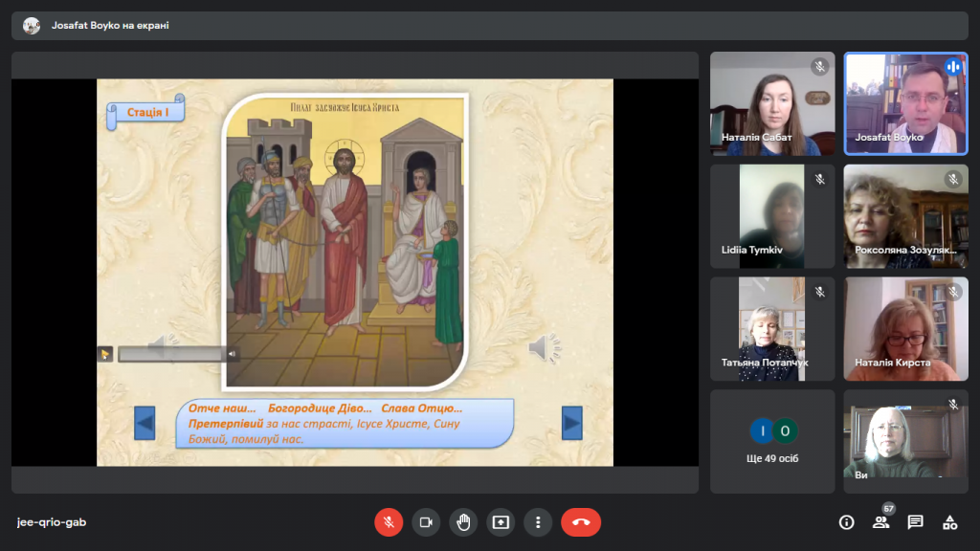This screenshot has height=551, width=980.
Task: Open the meeting details info icon
Action: 846,522
